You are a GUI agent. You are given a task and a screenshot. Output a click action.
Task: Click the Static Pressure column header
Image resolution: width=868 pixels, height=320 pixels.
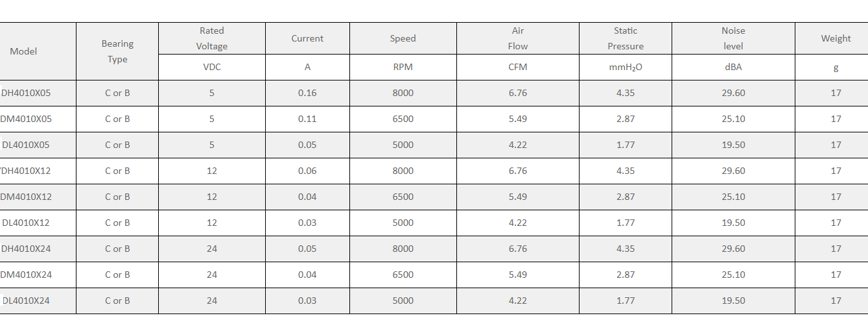point(626,38)
